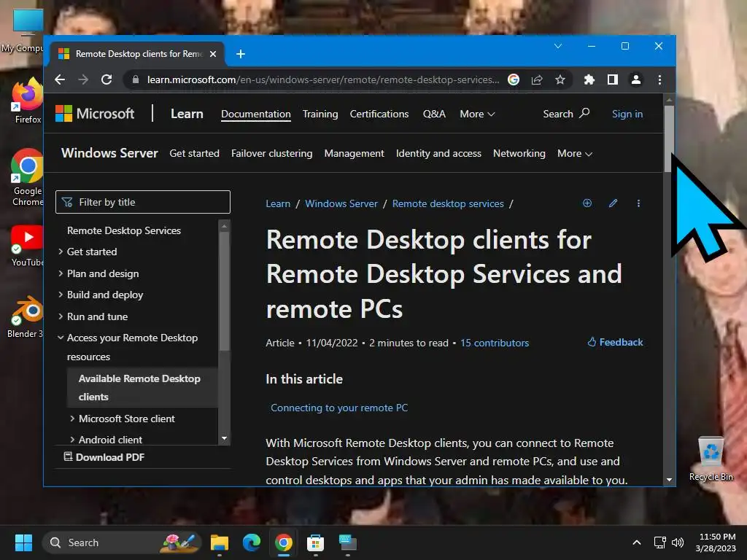Click Windows Server breadcrumb
Viewport: 747px width, 560px height.
(x=341, y=204)
